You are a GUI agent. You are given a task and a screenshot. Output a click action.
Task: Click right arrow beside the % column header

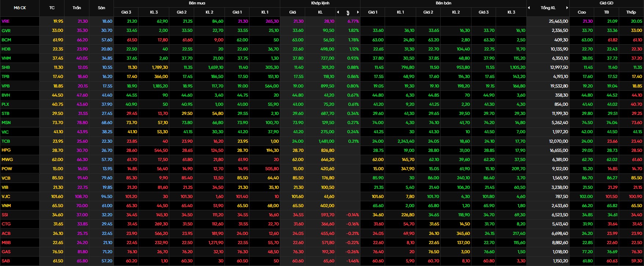click(x=358, y=12)
